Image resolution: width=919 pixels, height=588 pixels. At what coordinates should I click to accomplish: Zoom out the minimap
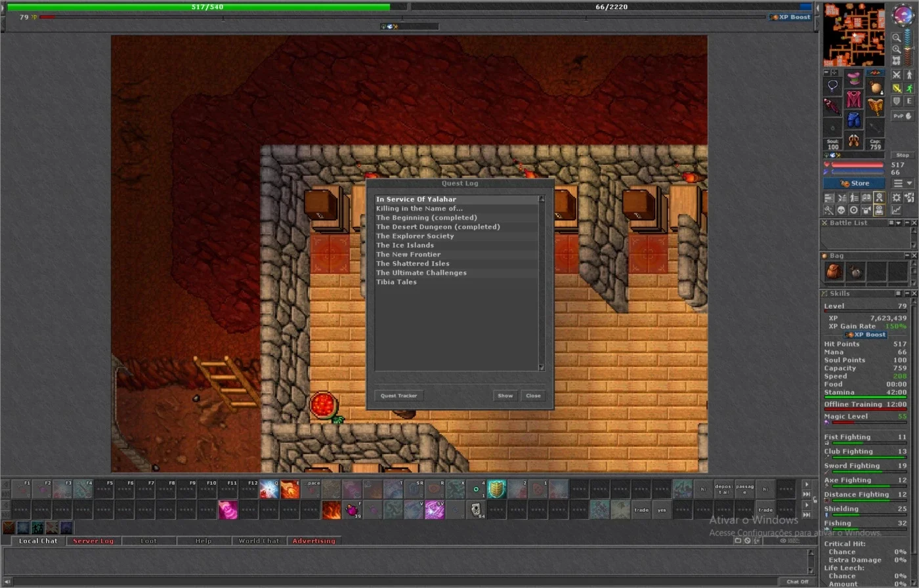[897, 37]
